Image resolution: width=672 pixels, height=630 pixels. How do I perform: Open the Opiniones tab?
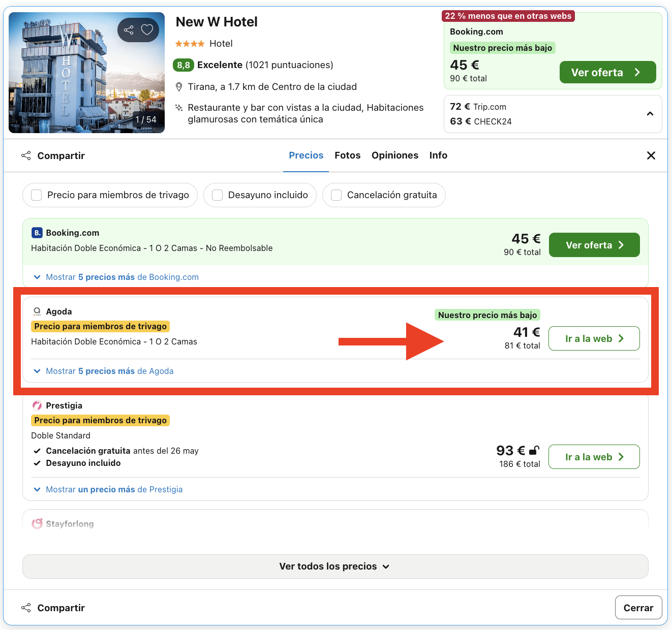click(395, 155)
